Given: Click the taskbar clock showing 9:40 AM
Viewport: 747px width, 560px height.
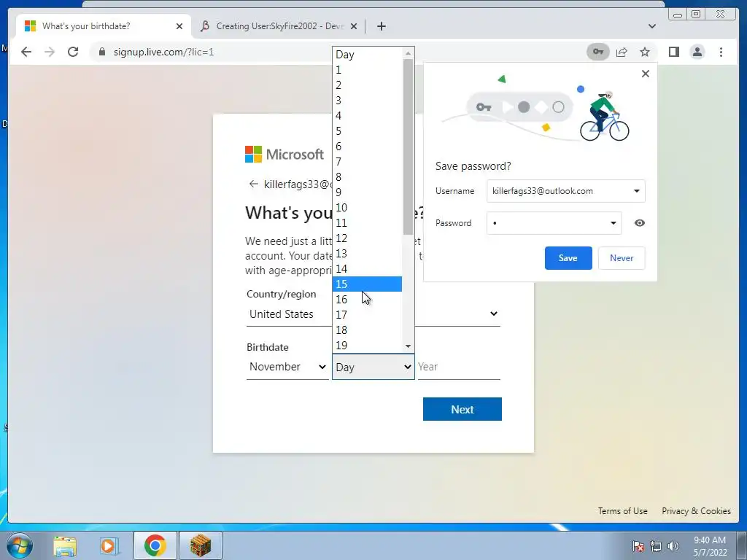Looking at the screenshot, I should [x=710, y=546].
